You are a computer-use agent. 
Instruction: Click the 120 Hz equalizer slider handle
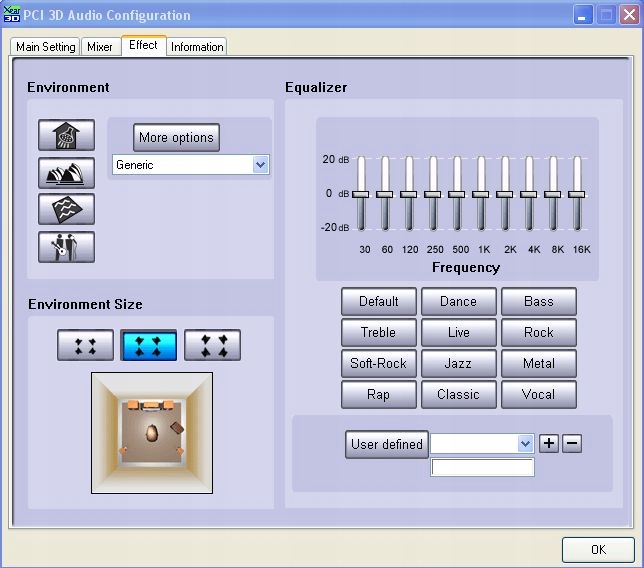tap(409, 194)
